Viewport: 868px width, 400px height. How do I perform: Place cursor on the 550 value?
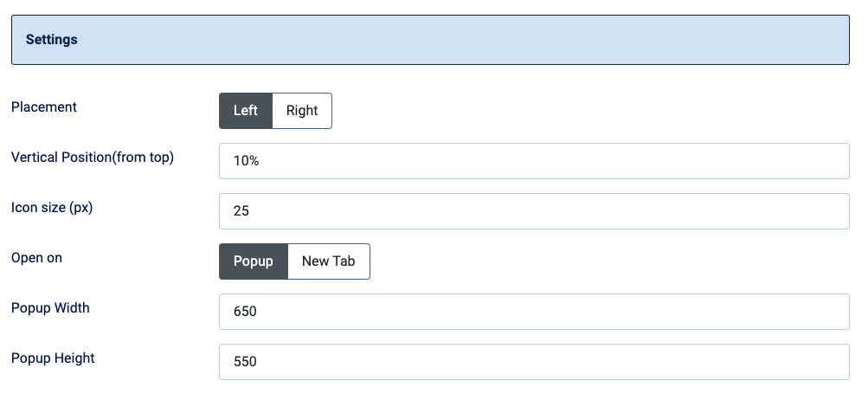coord(245,362)
